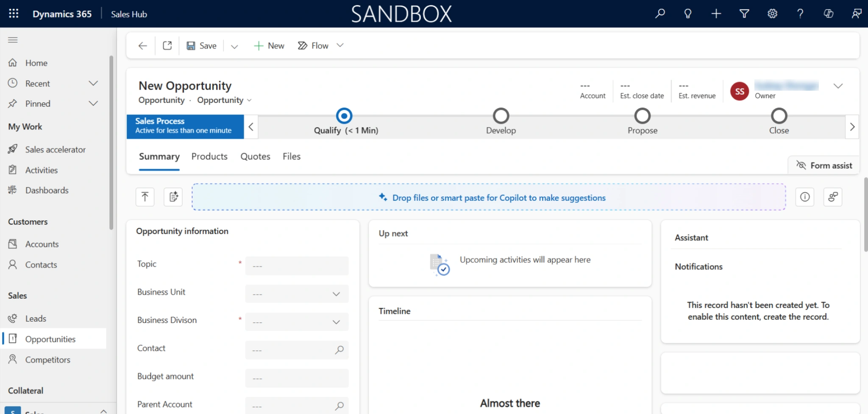Expand the Recent section in sidebar

tap(93, 83)
